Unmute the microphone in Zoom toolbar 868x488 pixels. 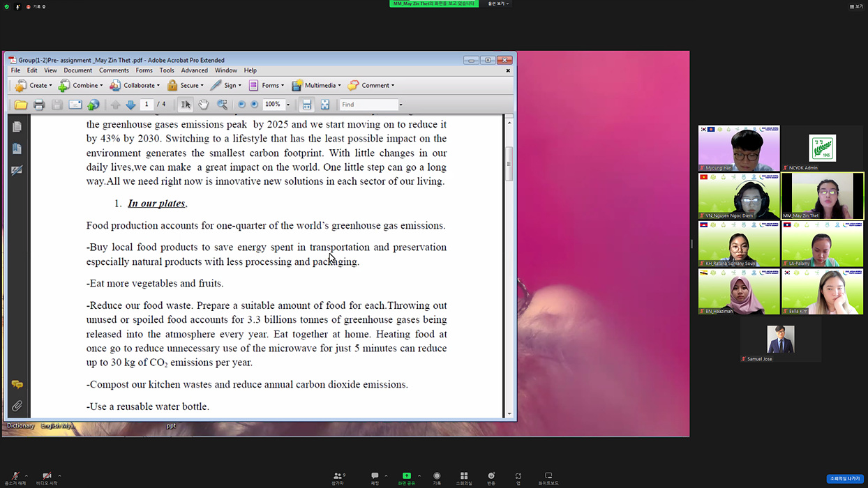15,478
